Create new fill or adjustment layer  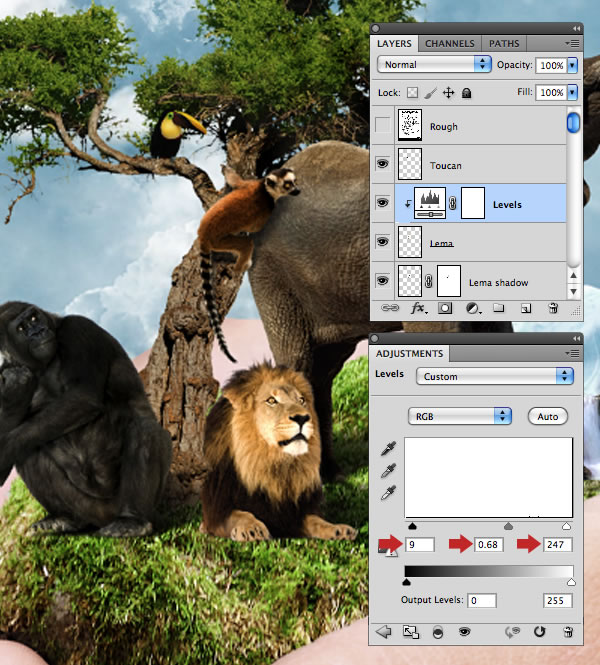[473, 308]
